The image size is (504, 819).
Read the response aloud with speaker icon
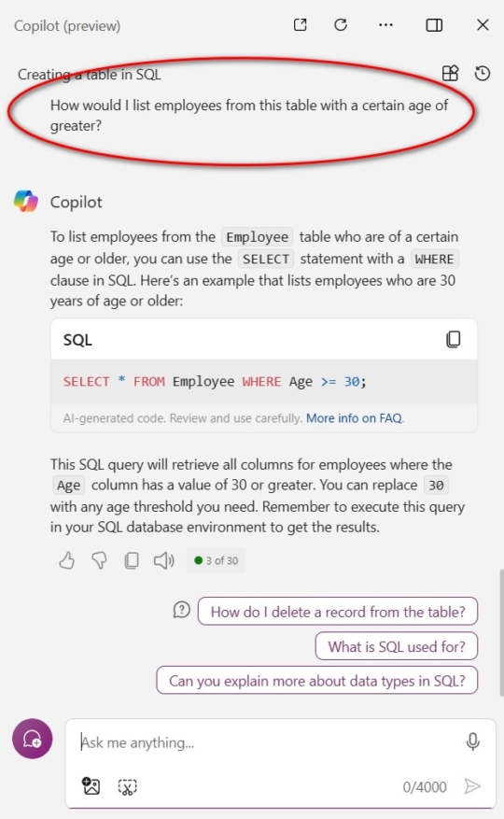[163, 560]
